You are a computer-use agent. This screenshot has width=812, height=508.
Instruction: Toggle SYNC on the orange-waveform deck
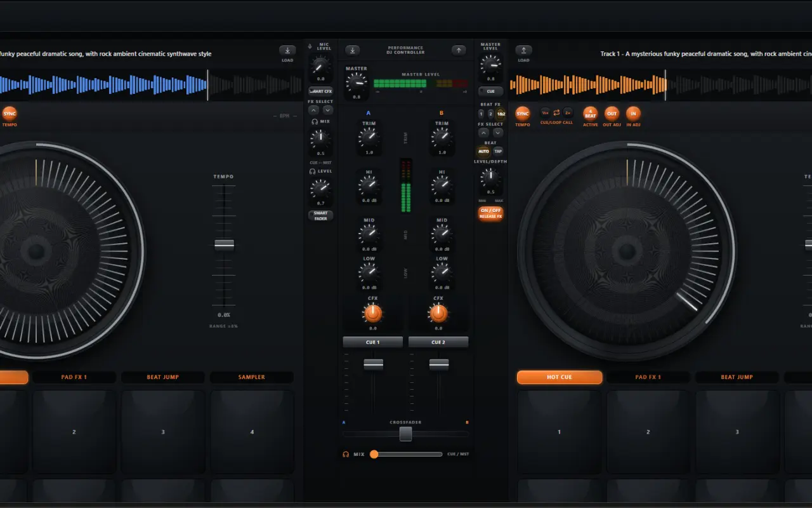(523, 114)
